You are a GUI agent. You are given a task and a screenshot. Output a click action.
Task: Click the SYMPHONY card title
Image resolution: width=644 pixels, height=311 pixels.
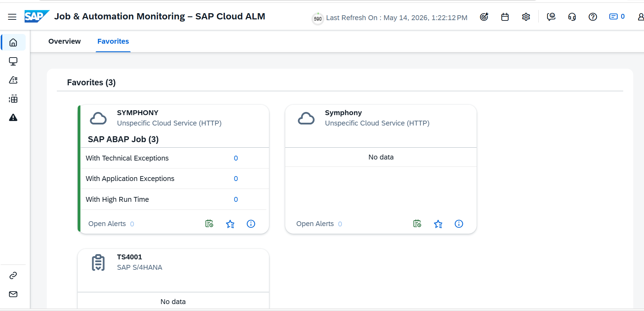[x=138, y=113]
